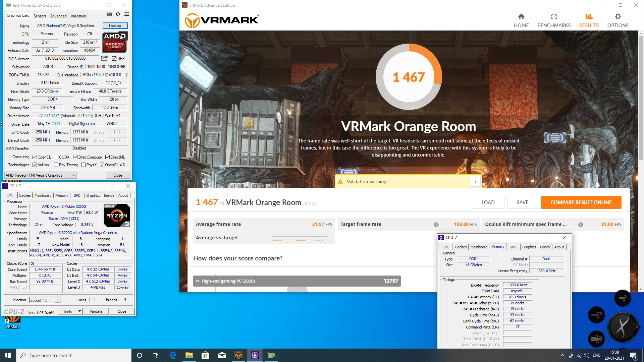Click LOAD in VRMark results
This screenshot has height=362, width=644.
coord(488,202)
